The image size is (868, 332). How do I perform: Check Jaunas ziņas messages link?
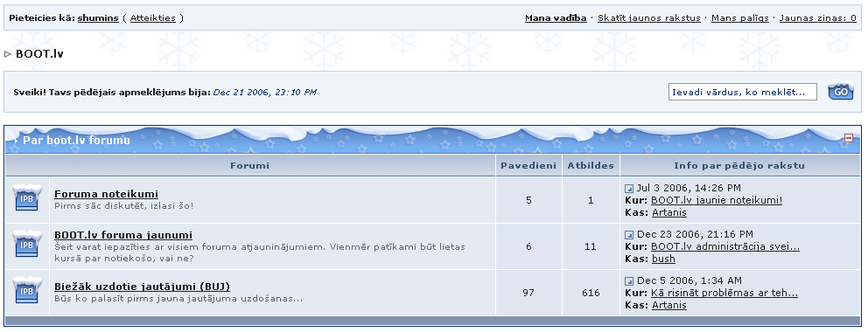[x=818, y=18]
